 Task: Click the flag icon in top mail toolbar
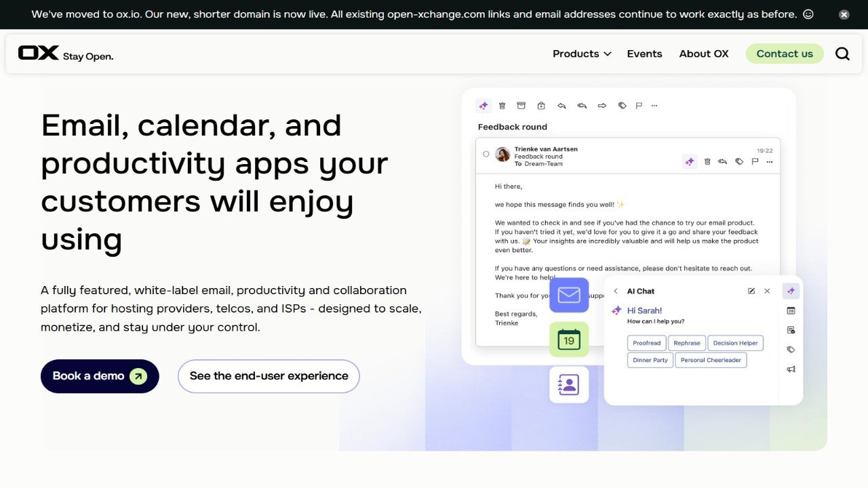coord(639,106)
